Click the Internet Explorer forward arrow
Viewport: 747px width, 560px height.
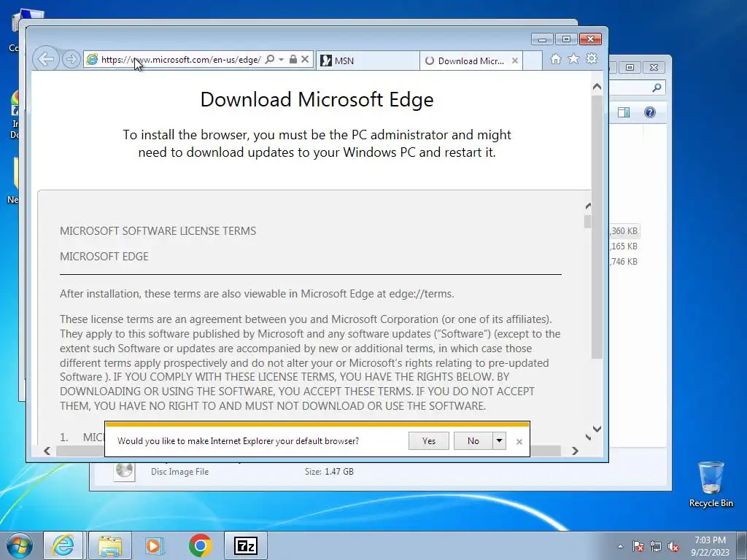[71, 59]
